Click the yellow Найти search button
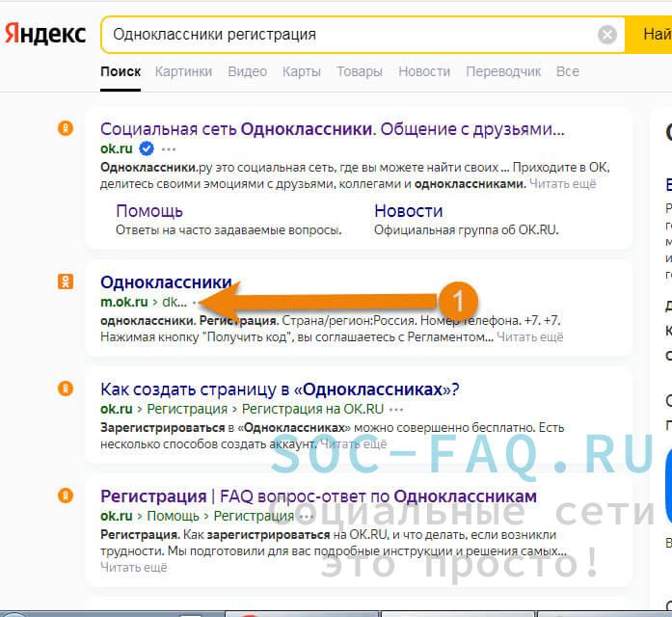This screenshot has width=672, height=617. pyautogui.click(x=649, y=35)
